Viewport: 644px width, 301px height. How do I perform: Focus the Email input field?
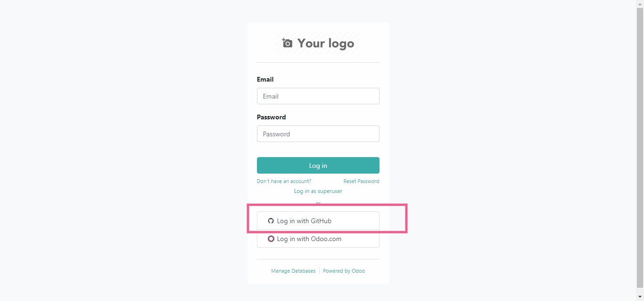point(318,96)
